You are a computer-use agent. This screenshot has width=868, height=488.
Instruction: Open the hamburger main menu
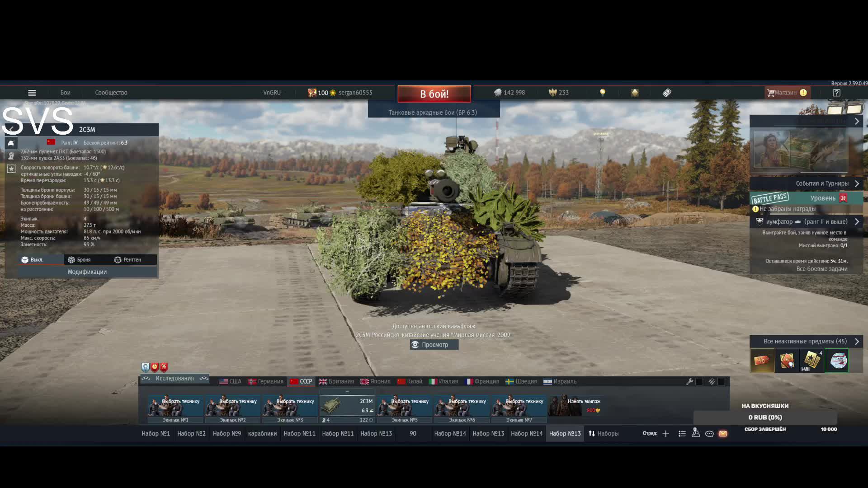click(32, 93)
